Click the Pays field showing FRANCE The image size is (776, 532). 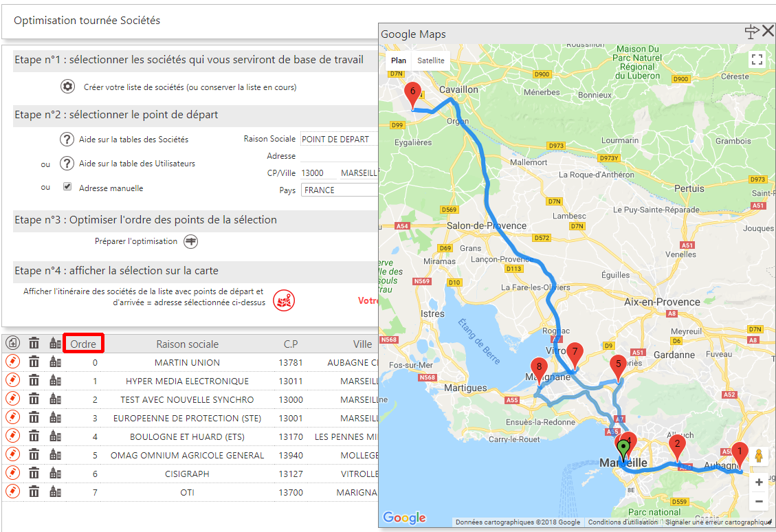pos(340,190)
